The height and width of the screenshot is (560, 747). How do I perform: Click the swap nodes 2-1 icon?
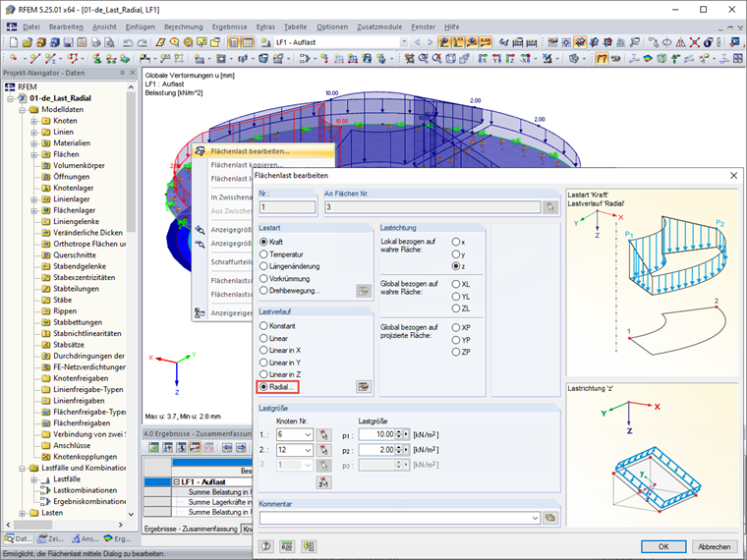(323, 481)
